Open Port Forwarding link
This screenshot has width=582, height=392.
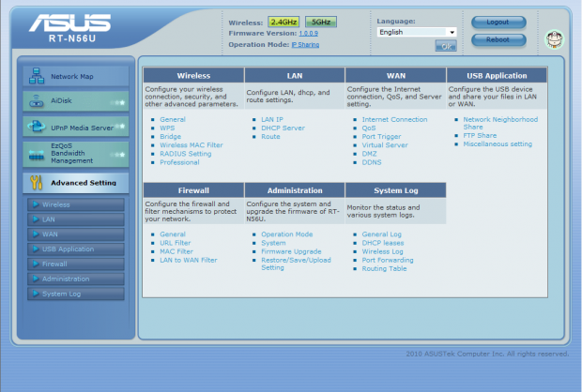tap(388, 260)
